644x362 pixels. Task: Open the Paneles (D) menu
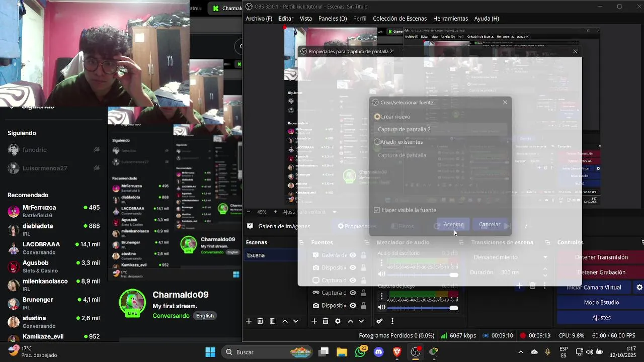(x=333, y=19)
